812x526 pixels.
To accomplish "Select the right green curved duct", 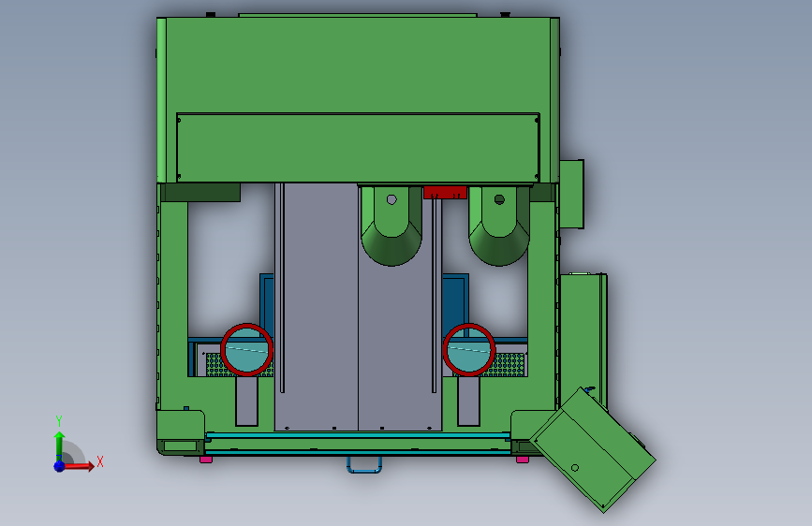I will [x=499, y=226].
